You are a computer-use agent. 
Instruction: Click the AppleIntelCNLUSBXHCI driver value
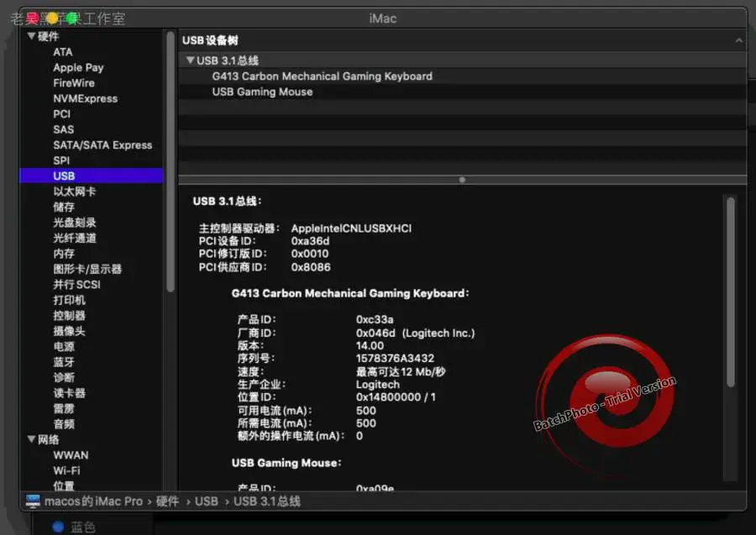click(x=351, y=228)
